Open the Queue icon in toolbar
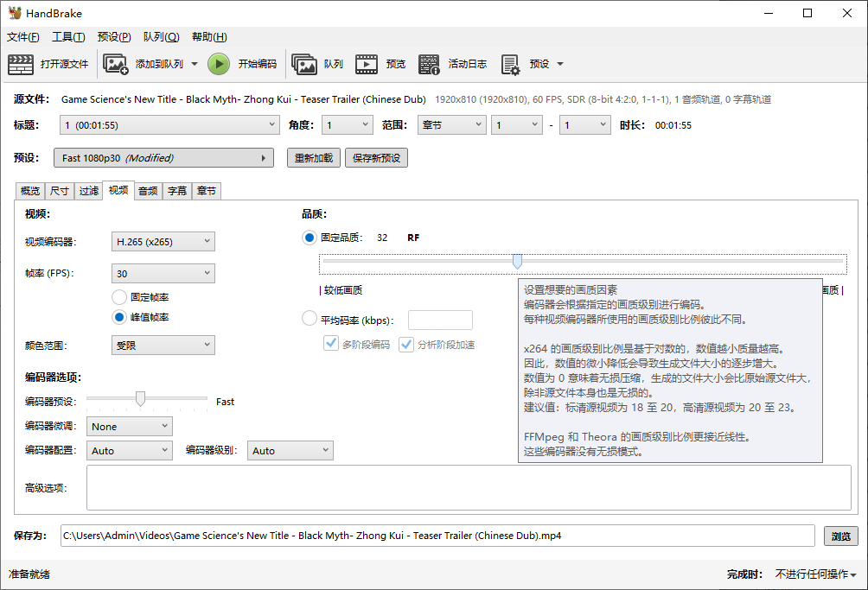The height and width of the screenshot is (590, 868). click(x=304, y=64)
